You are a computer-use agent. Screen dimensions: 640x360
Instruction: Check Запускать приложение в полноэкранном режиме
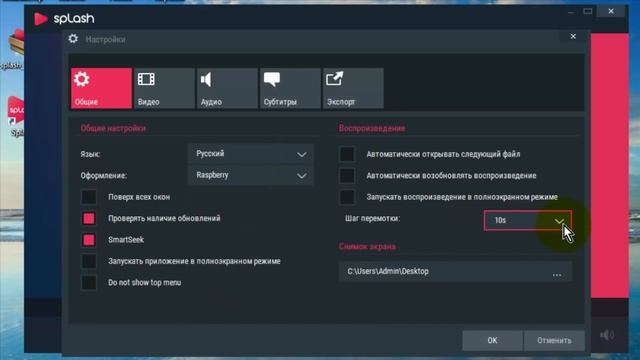tap(89, 261)
